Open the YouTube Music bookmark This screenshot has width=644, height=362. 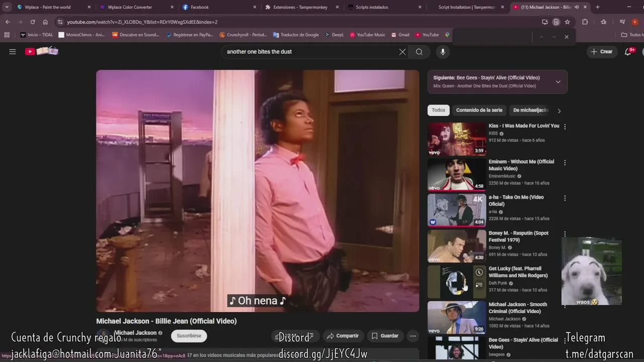click(x=367, y=35)
